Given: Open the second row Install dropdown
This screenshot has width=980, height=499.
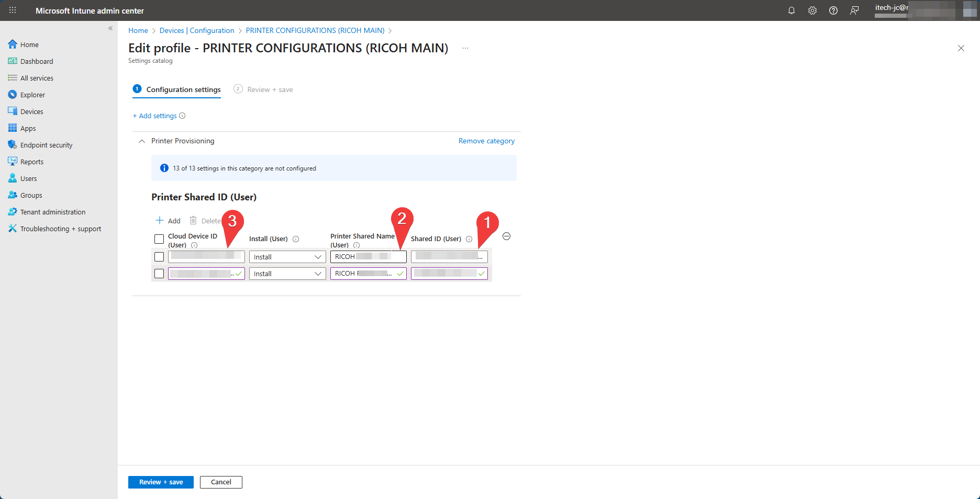Looking at the screenshot, I should [287, 274].
